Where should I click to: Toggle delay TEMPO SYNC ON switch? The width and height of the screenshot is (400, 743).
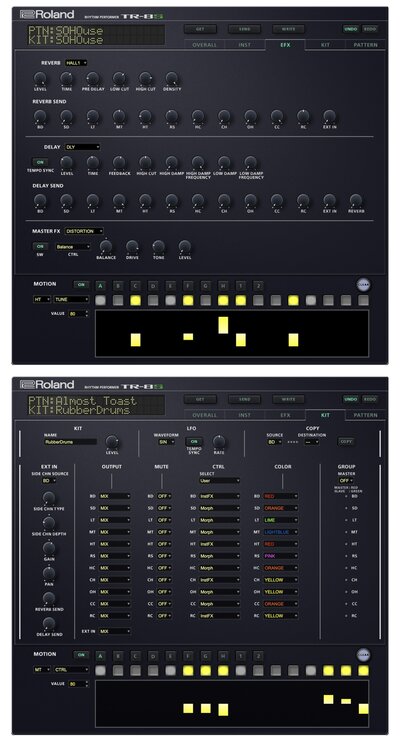(x=40, y=162)
